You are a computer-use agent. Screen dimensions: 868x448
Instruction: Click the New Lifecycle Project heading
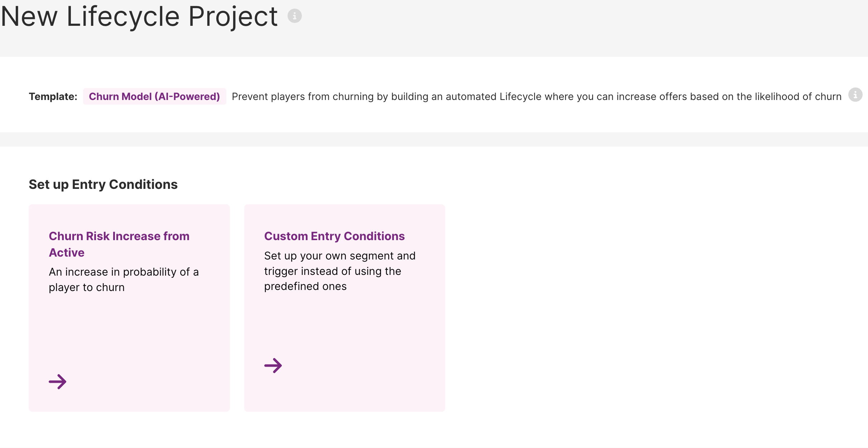tap(139, 17)
